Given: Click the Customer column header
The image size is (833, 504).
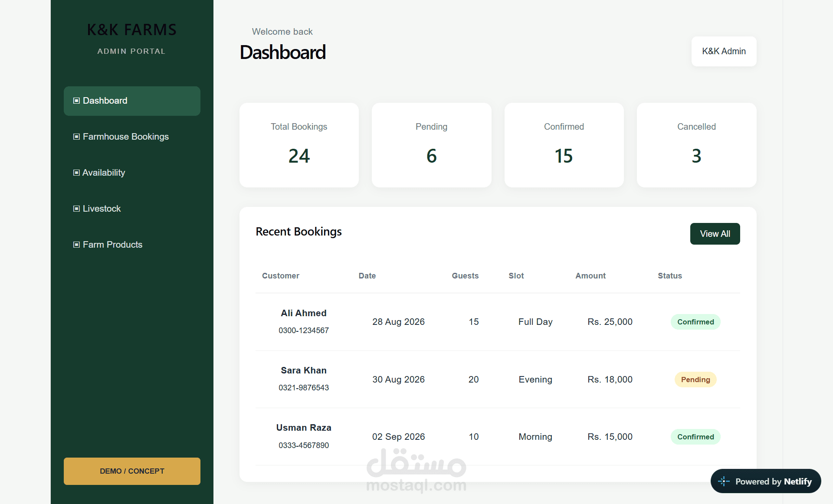Looking at the screenshot, I should 281,276.
